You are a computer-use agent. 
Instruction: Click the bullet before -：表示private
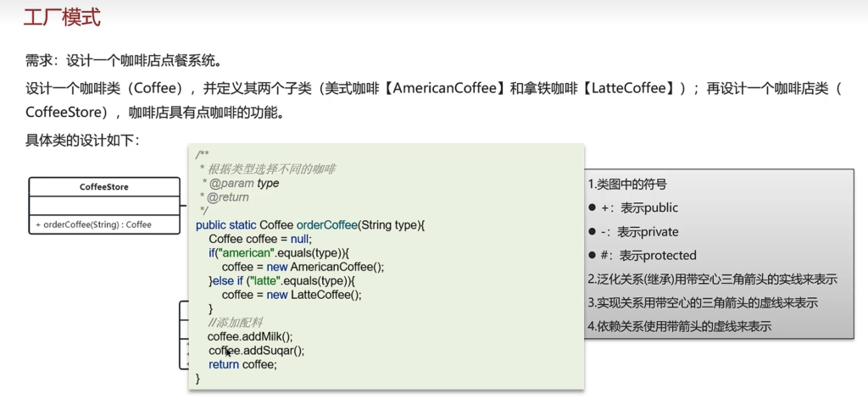point(593,232)
